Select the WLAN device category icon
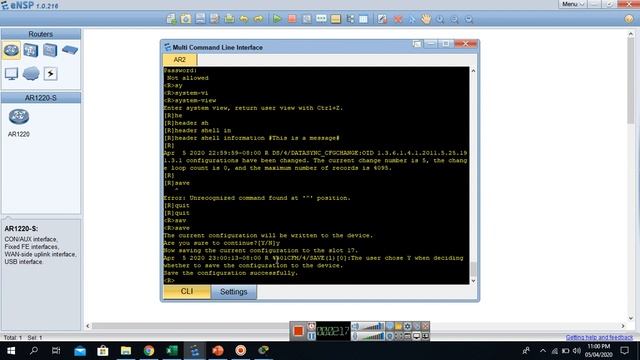This screenshot has width=640, height=360. pos(50,50)
